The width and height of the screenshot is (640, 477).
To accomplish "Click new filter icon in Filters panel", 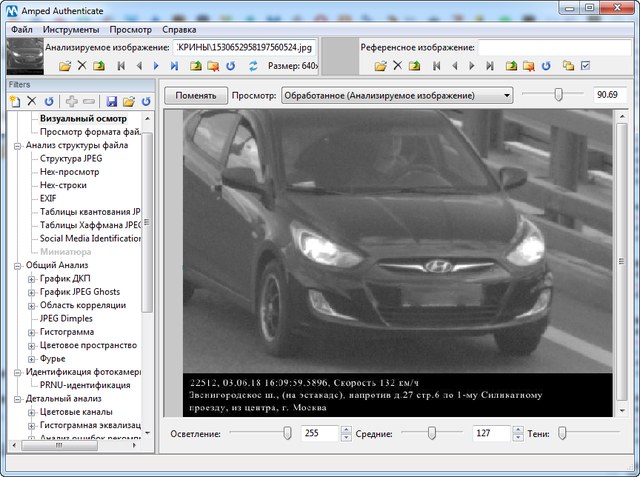I will pos(14,102).
